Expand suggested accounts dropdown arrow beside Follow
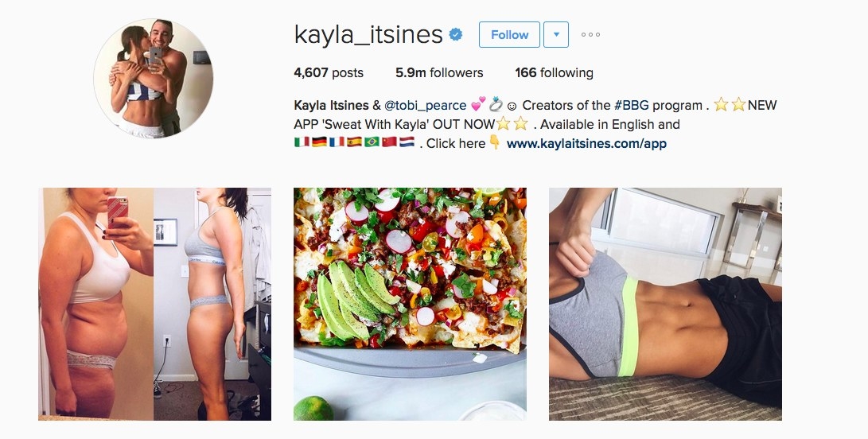Screen dimensions: 868x439 pyautogui.click(x=556, y=35)
